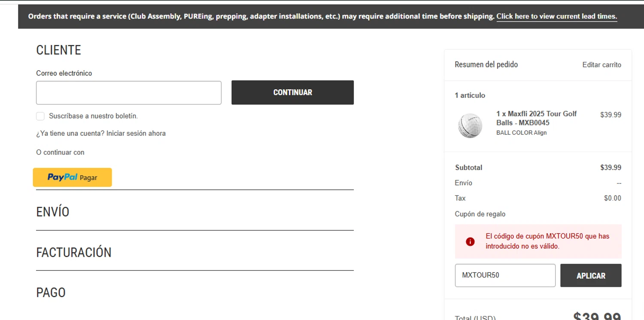Click the 'Suscríbase a nuestro boletín' label
Viewport: 644px width, 320px height.
click(x=93, y=116)
